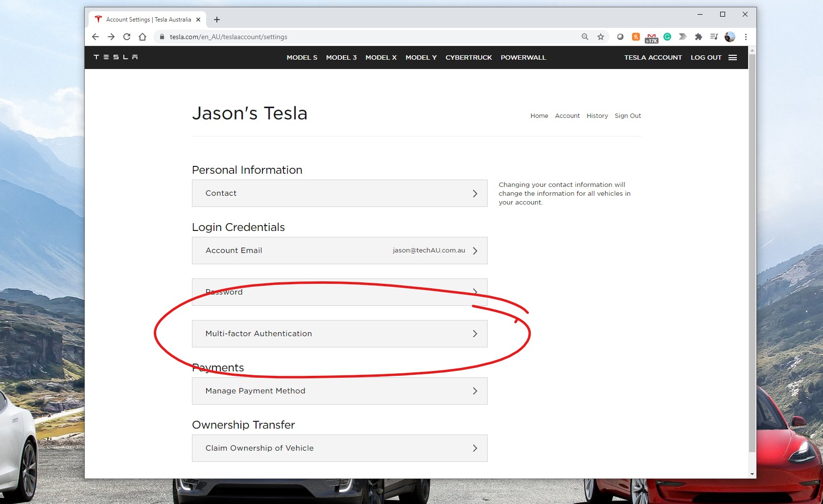Click the Multi-factor Authentication chevron
Screen dimensions: 823x504
(x=475, y=334)
